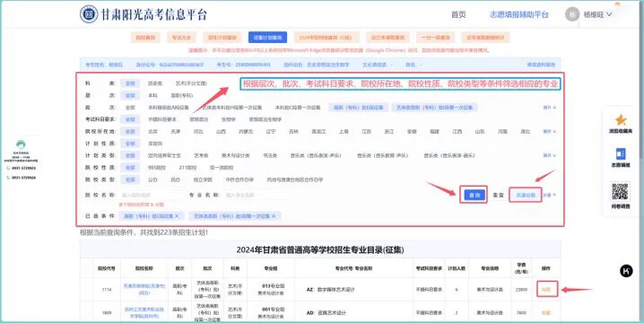The image size is (644, 323).
Task: Expand more options in 批次 row
Action: click(x=550, y=108)
